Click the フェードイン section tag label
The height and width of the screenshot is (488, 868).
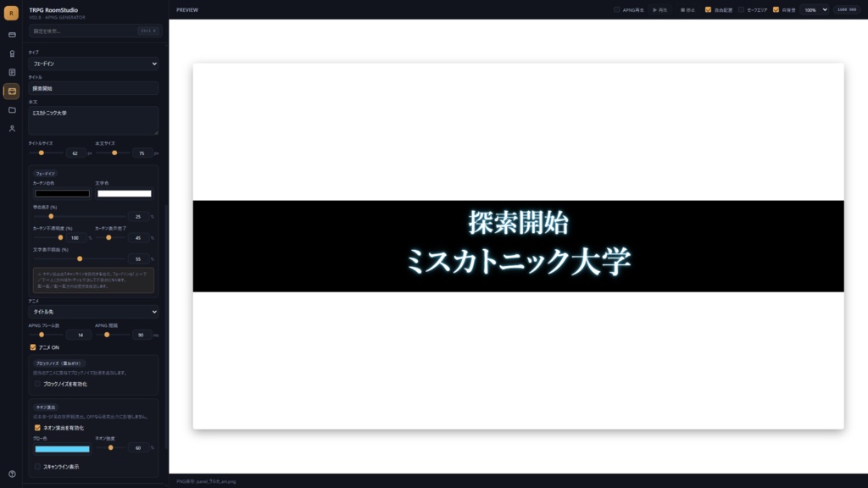tap(46, 174)
